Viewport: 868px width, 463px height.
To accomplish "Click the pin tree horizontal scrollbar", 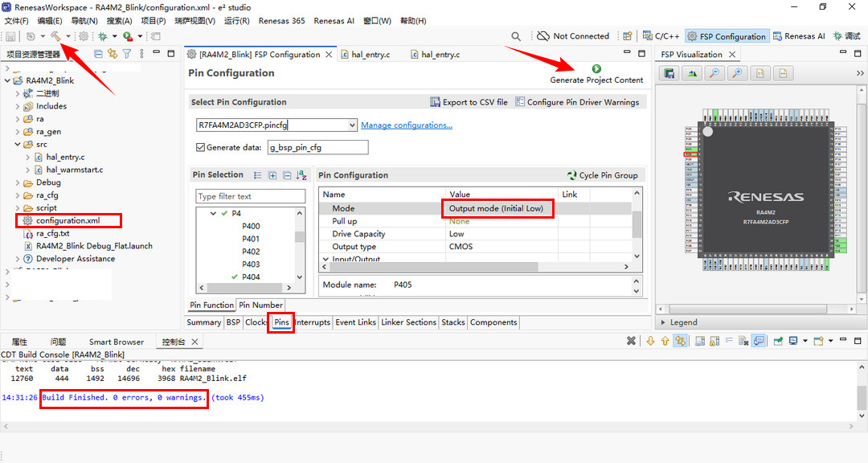I will click(x=245, y=288).
